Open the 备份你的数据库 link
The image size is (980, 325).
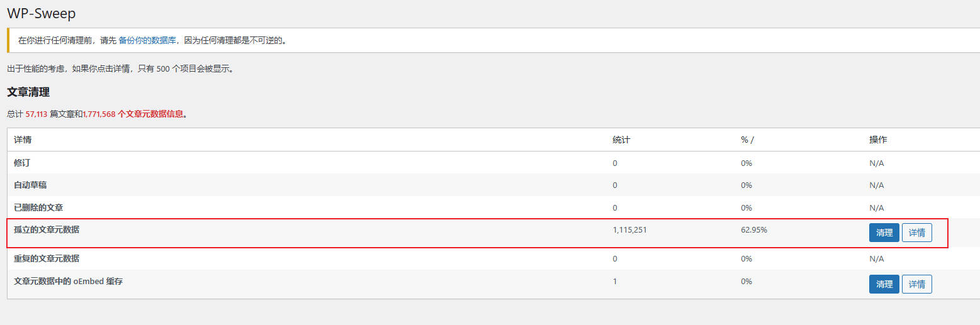pyautogui.click(x=147, y=41)
